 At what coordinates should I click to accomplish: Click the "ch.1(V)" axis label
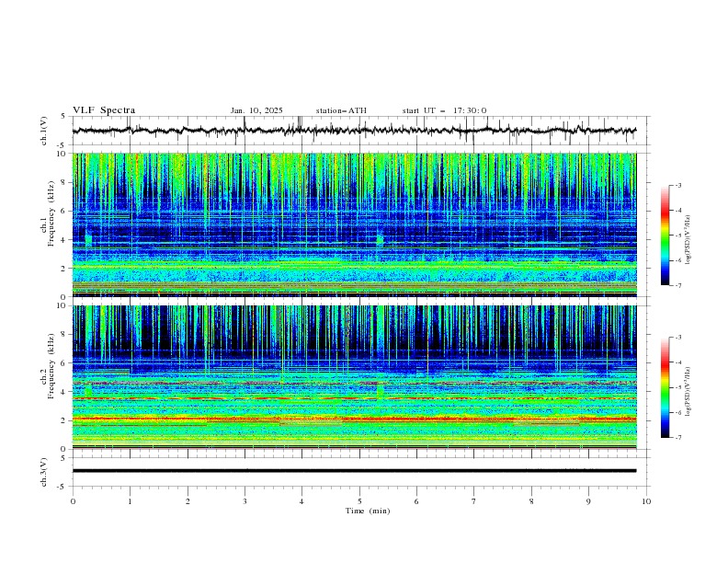[x=44, y=131]
